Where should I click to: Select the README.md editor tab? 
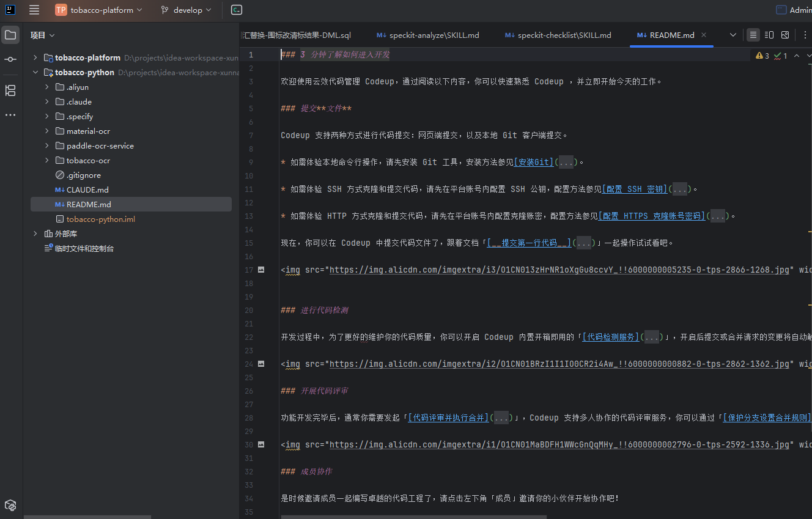[x=671, y=35]
